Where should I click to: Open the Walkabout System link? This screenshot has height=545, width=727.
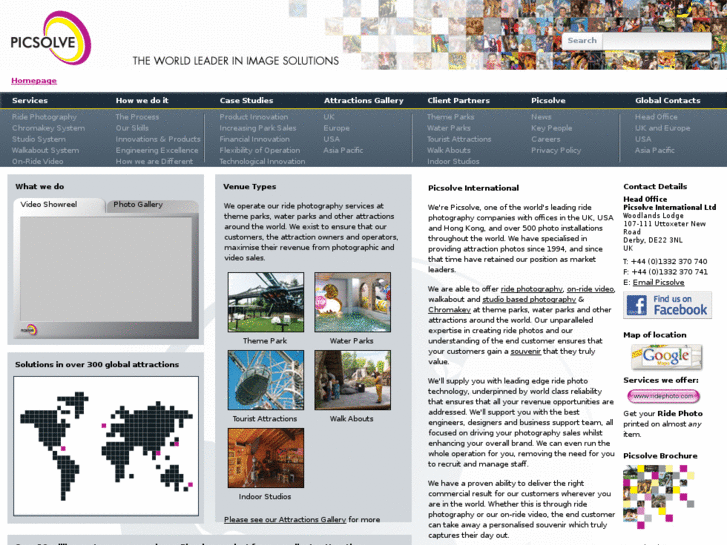(x=45, y=150)
